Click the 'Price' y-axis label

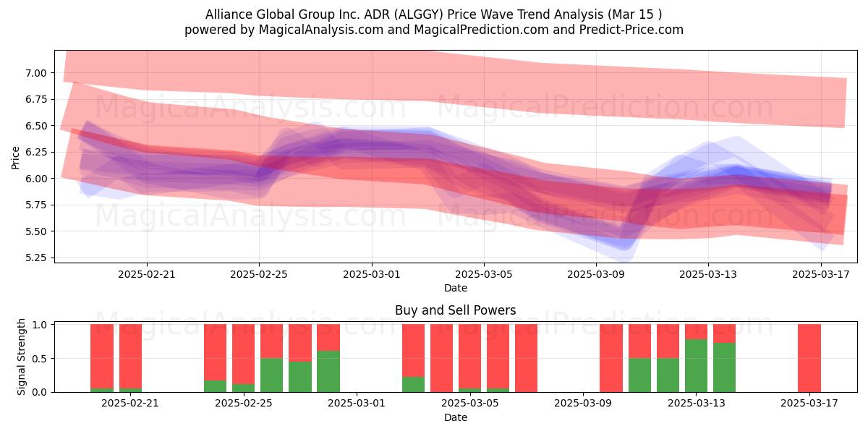tap(16, 156)
